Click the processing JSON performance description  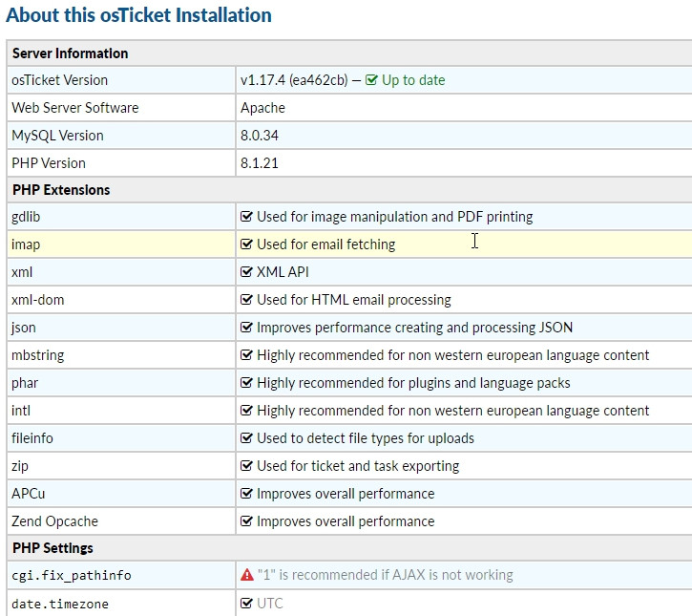tap(415, 328)
